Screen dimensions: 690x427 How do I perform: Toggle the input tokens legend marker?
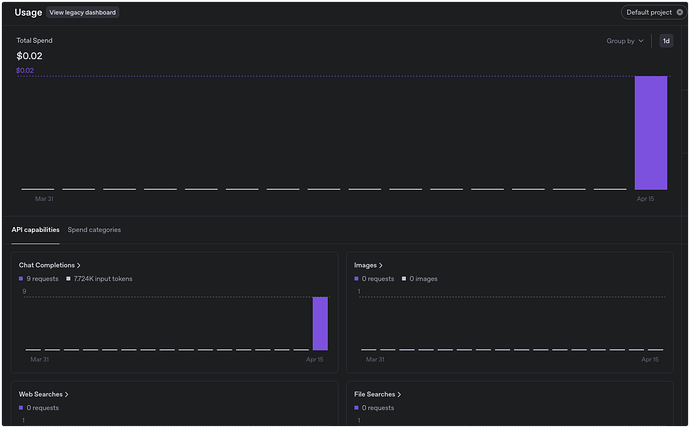coord(68,279)
